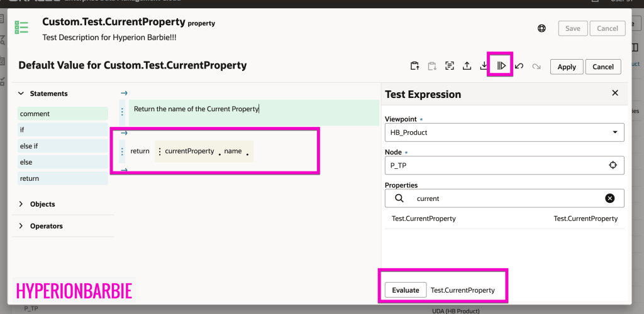This screenshot has width=644, height=314.
Task: Click the download arrow icon in toolbar
Action: pyautogui.click(x=484, y=66)
